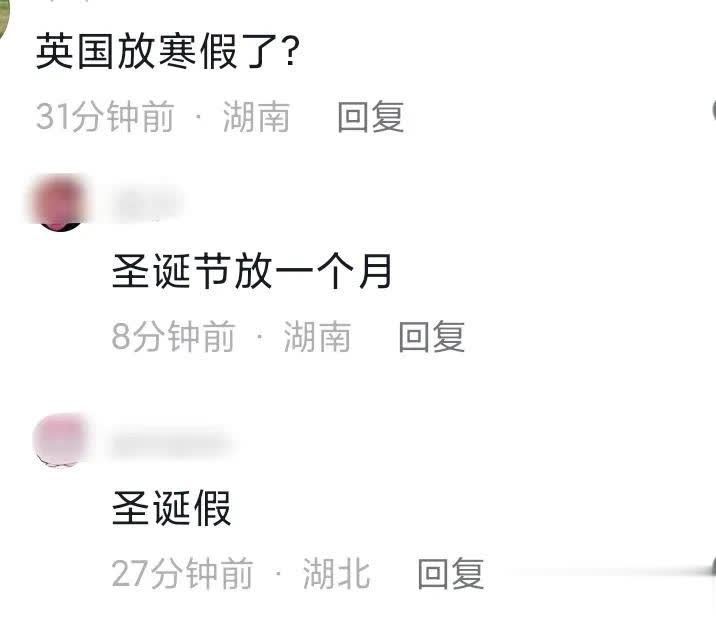Like the 英国放寒假了 comment via edge icon
This screenshot has height=621, width=716.
point(713,111)
